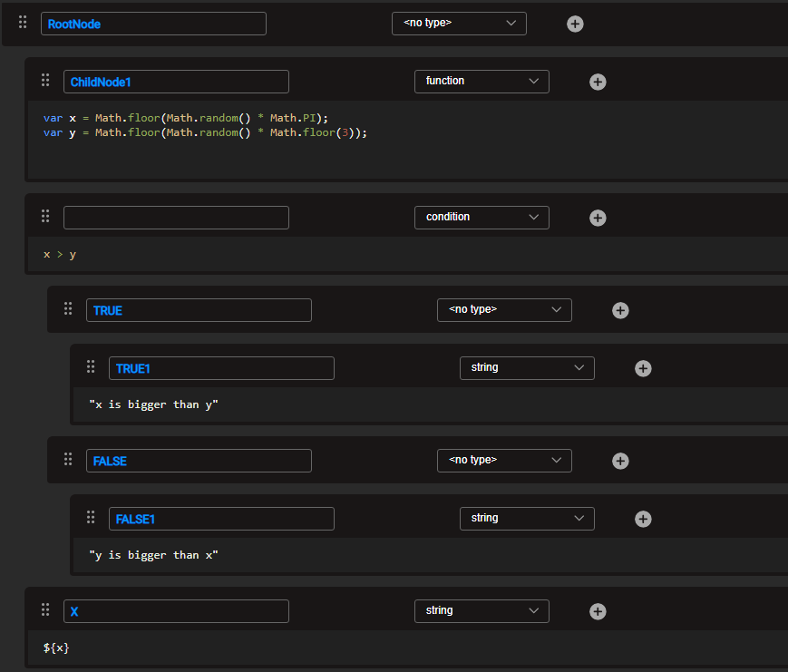Open the function type dropdown for ChildNode1
This screenshot has width=788, height=672.
click(x=482, y=82)
